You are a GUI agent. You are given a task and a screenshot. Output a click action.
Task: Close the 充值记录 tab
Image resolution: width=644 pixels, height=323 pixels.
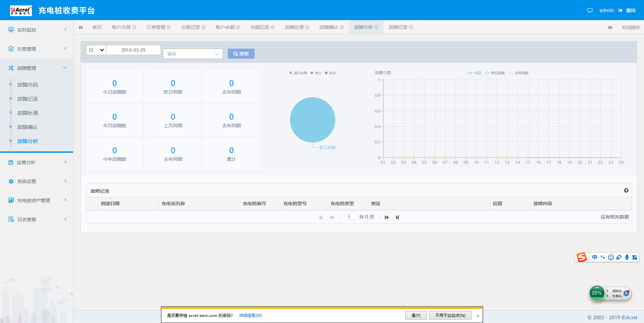click(272, 27)
